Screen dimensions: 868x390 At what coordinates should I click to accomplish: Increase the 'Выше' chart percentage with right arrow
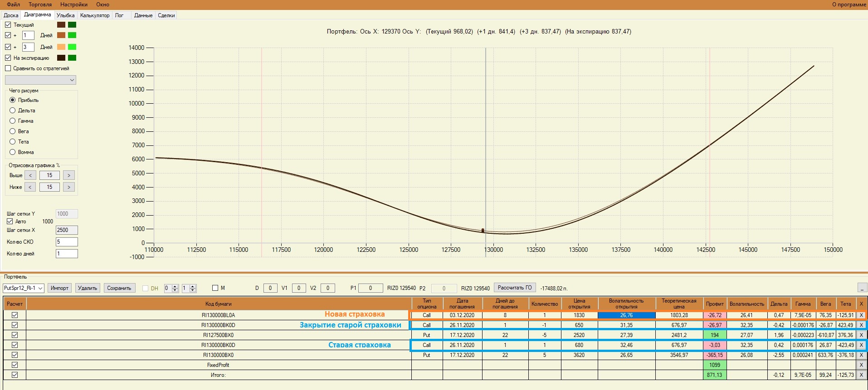point(69,175)
